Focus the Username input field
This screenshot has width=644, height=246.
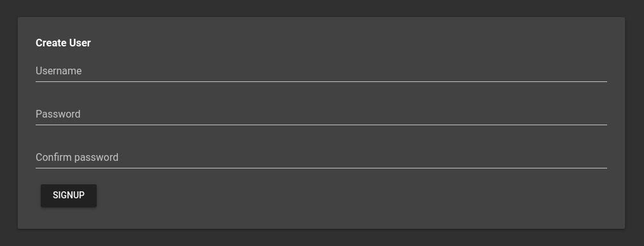pos(321,71)
